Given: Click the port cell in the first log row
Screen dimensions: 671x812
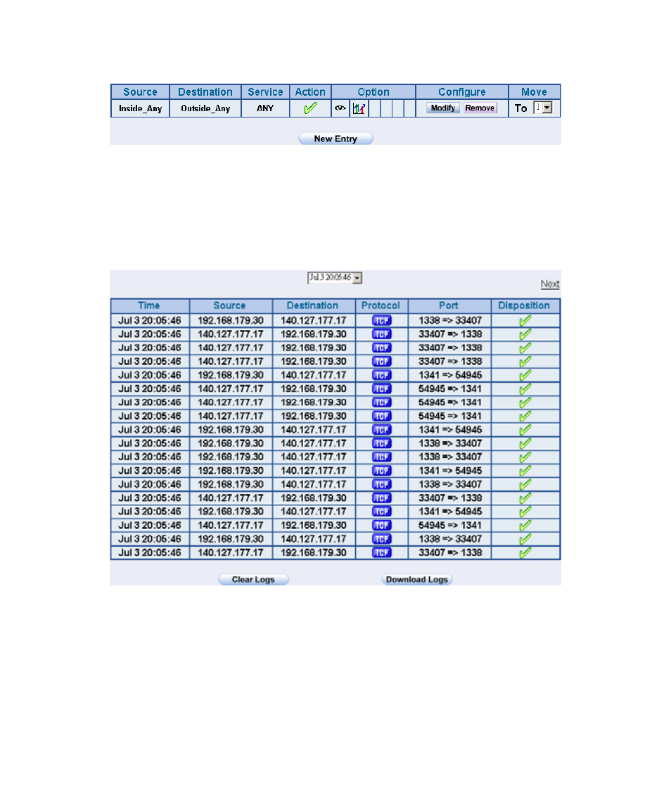Looking at the screenshot, I should click(450, 321).
